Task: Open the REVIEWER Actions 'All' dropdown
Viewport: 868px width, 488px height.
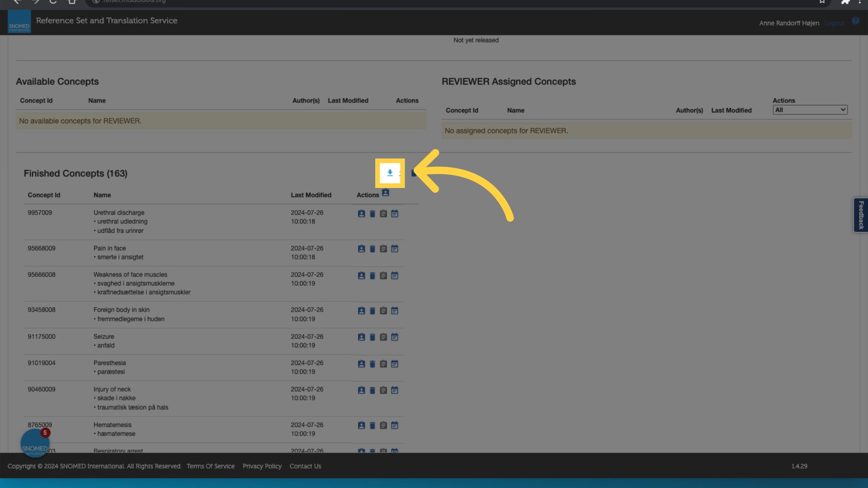Action: tap(810, 110)
